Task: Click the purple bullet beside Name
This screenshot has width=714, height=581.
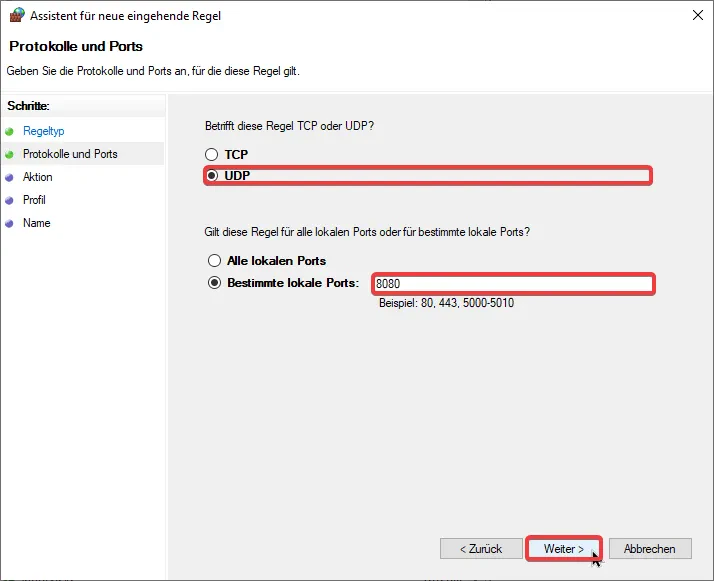Action: (9, 224)
